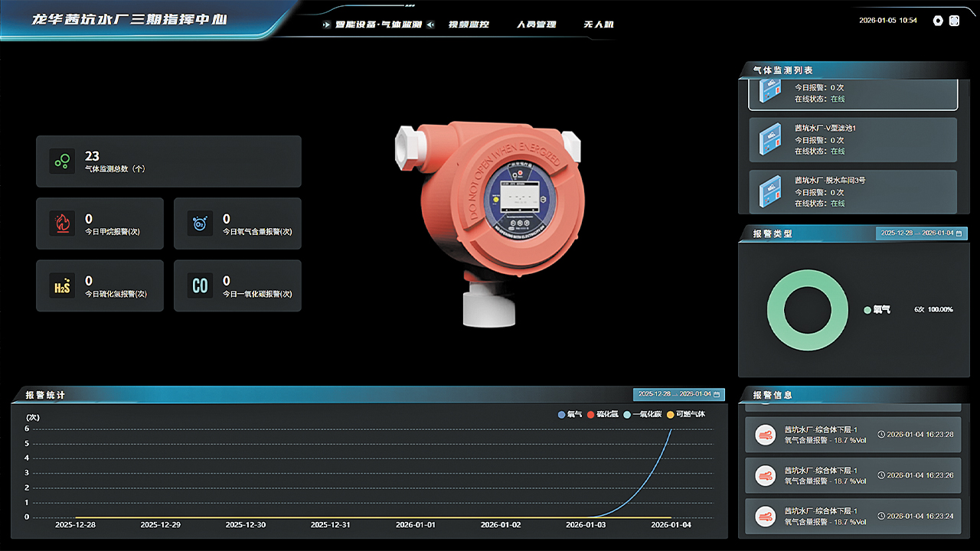Click the oxygen content alarm O2 icon

pyautogui.click(x=199, y=223)
